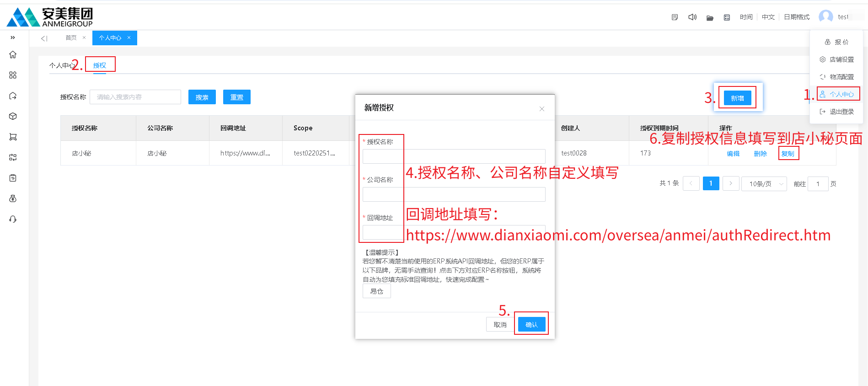Choose 店铺设置 from the user menu
Viewport: 868px width, 386px height.
coord(836,59)
